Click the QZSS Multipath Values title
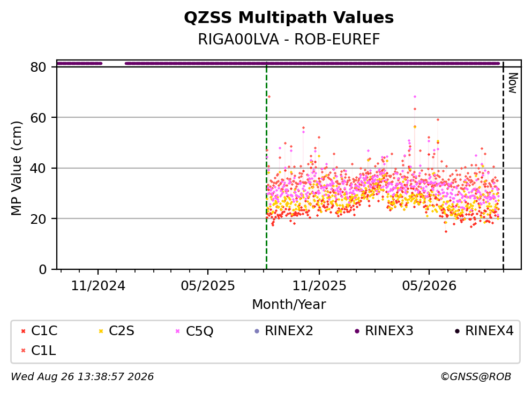This screenshot has width=532, height=393. [289, 18]
